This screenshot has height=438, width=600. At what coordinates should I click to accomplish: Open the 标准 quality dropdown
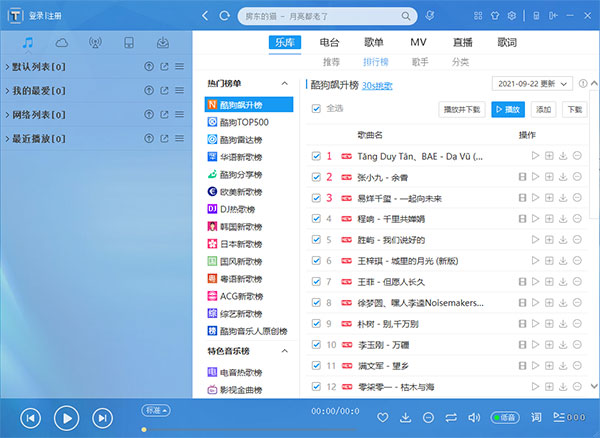[x=156, y=410]
